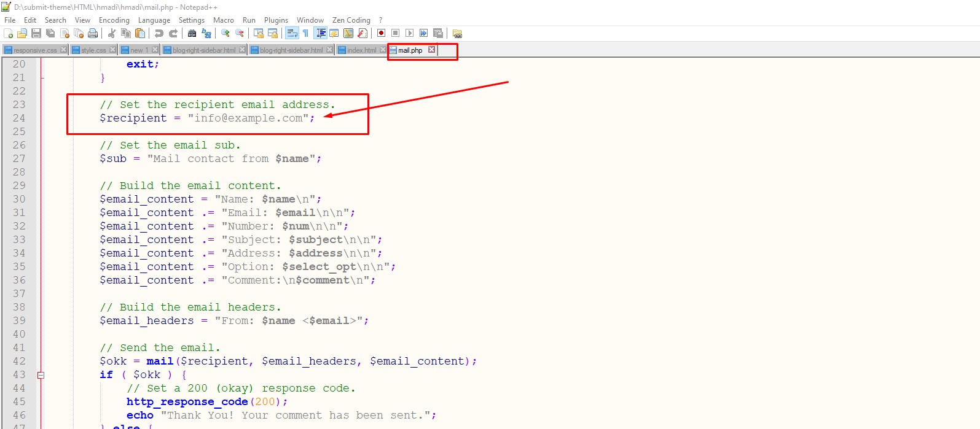980x429 pixels.
Task: Close the current document via toolbar Close icon
Action: pyautogui.click(x=65, y=33)
